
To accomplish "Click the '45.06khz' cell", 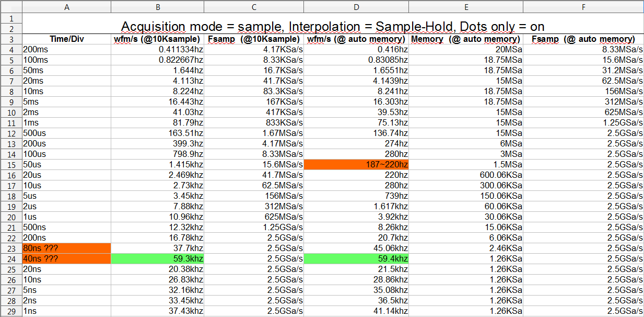I will [x=356, y=248].
